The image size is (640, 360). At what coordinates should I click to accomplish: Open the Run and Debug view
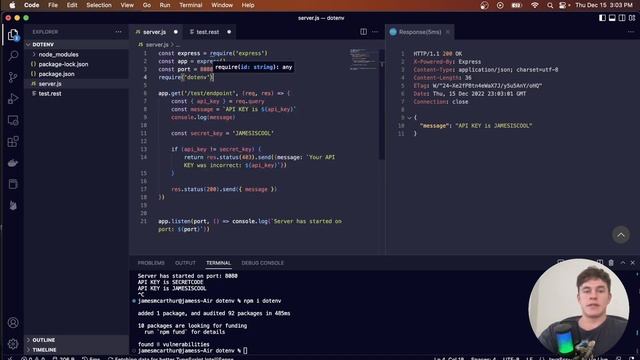click(13, 98)
